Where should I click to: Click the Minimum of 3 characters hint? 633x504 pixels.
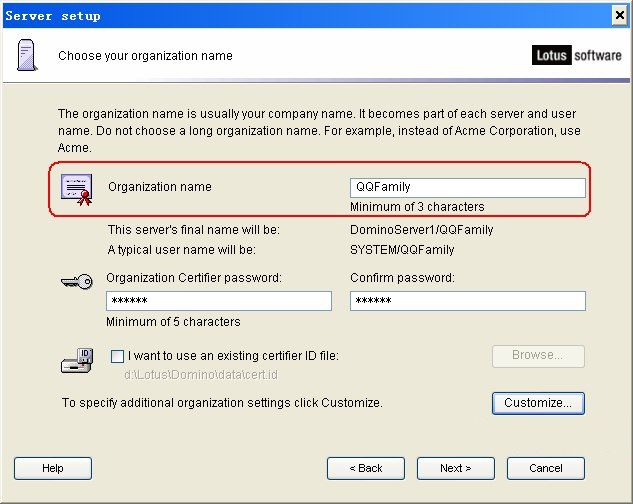point(417,207)
